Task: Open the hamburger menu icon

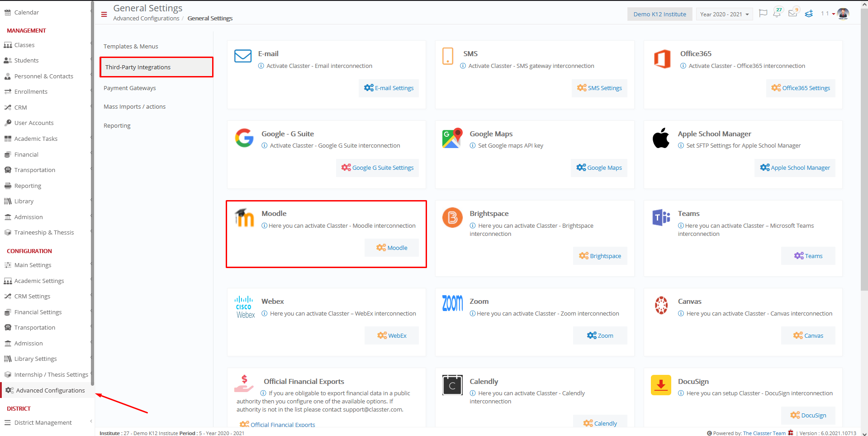Action: pos(104,14)
